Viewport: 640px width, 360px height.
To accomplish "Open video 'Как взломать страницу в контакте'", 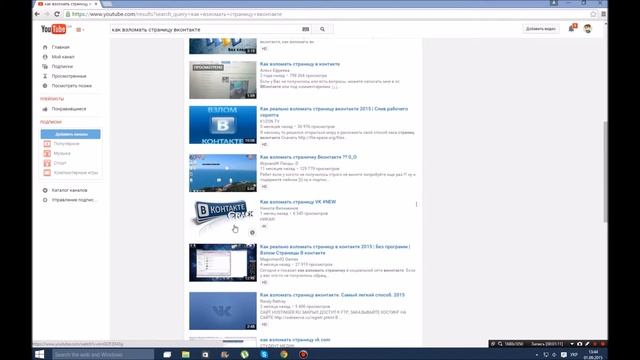I will (x=300, y=64).
